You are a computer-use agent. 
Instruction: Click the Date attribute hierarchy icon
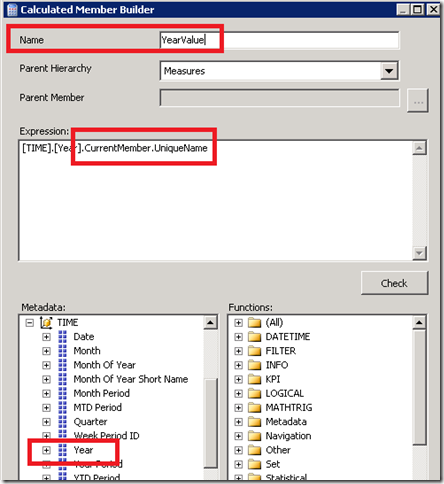pyautogui.click(x=62, y=337)
